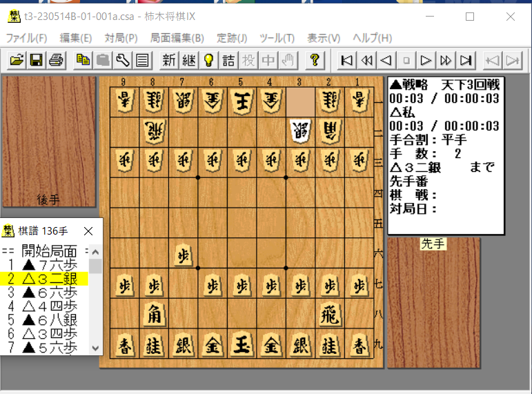Image resolution: width=532 pixels, height=394 pixels.
Task: Step forward one move
Action: click(426, 60)
